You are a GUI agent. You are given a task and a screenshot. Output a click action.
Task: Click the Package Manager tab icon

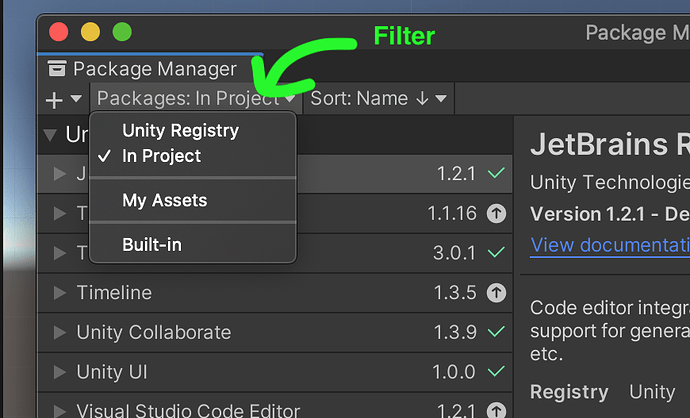57,69
